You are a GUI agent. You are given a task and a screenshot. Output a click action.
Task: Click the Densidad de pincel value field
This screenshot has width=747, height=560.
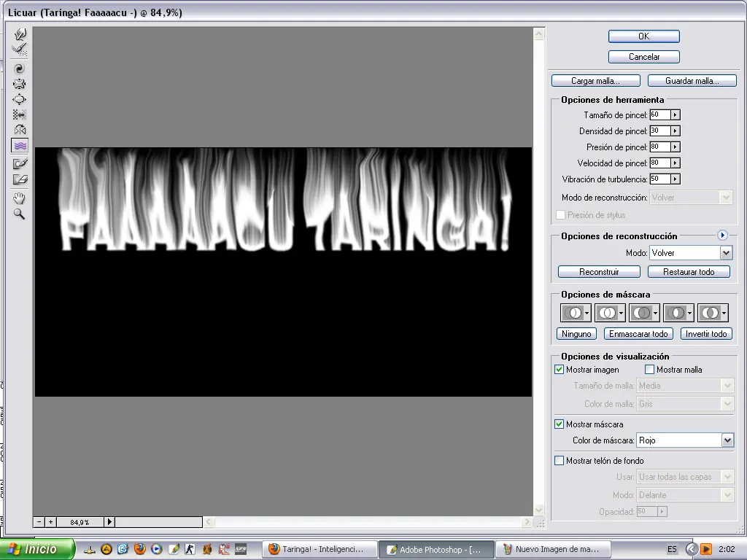coord(659,131)
